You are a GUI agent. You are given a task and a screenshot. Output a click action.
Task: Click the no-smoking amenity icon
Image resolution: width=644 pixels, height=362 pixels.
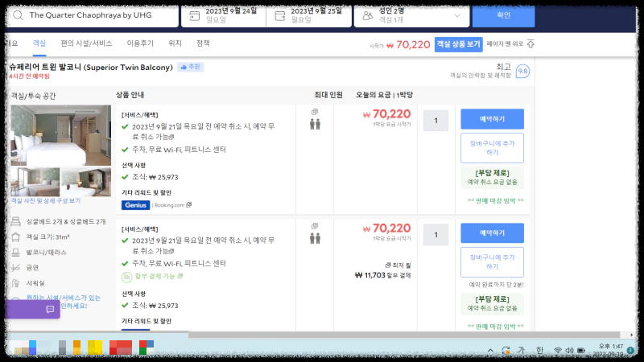(15, 268)
